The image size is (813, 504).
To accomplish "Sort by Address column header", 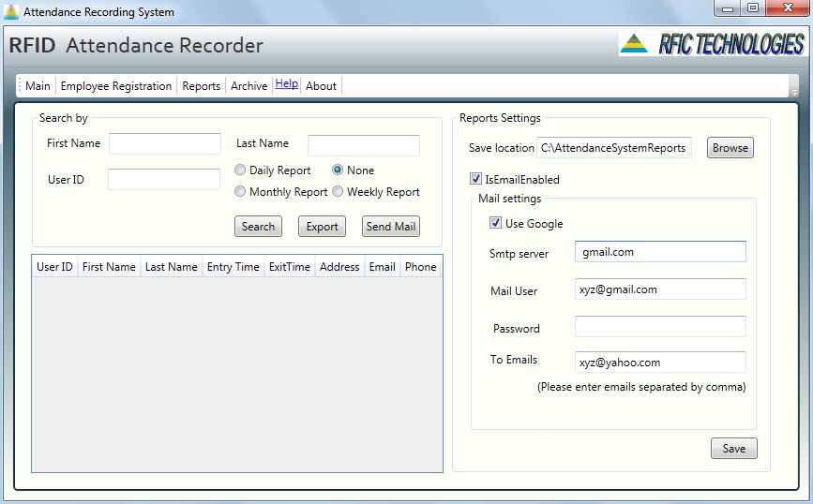I will [339, 267].
